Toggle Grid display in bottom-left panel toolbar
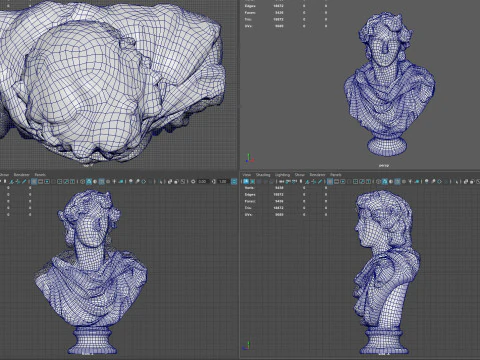Image resolution: width=480 pixels, height=360 pixels. pos(34,182)
